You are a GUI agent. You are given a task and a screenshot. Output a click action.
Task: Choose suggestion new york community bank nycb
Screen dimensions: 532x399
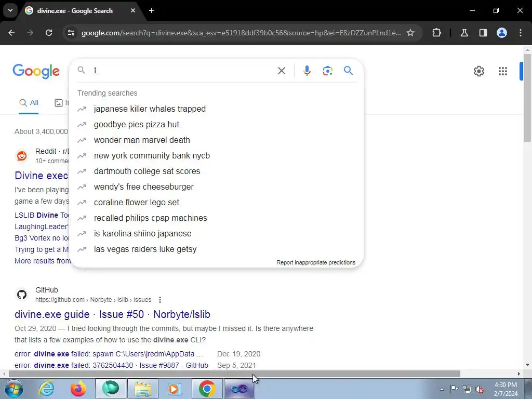coord(217,156)
